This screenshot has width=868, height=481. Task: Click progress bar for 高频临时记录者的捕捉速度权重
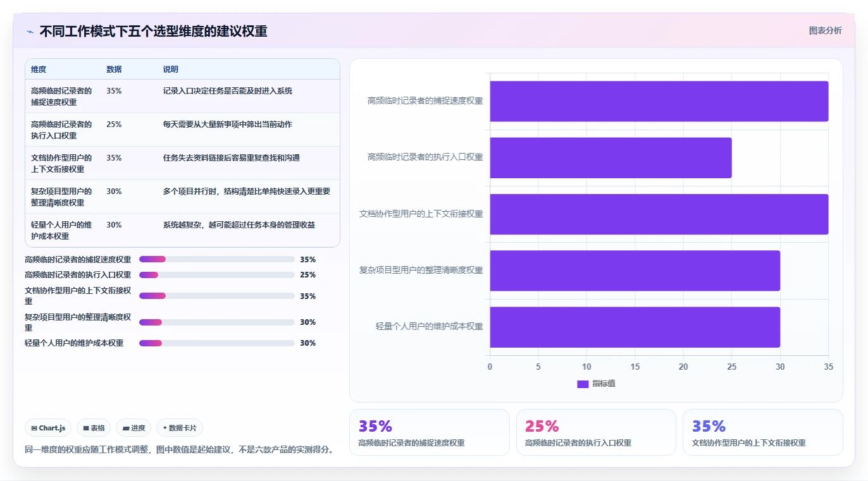217,259
